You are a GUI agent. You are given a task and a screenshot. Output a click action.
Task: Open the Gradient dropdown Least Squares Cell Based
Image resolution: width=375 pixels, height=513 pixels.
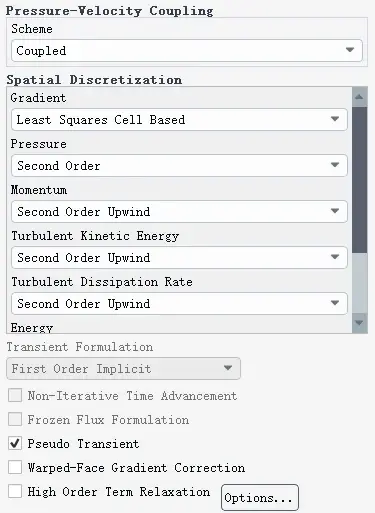click(x=179, y=120)
